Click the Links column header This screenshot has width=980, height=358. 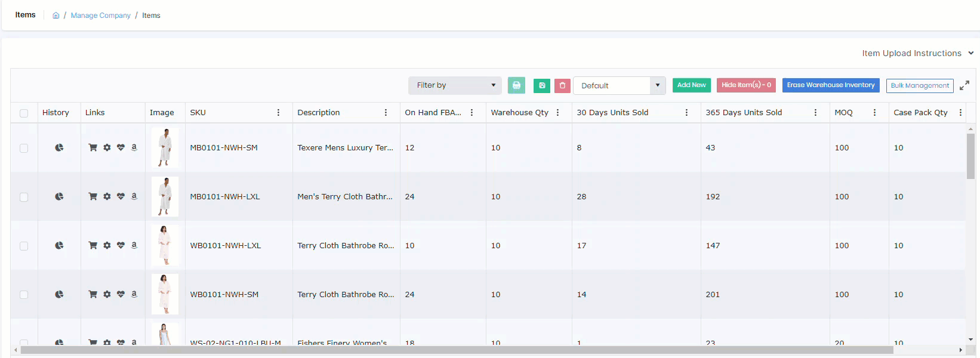click(x=95, y=112)
